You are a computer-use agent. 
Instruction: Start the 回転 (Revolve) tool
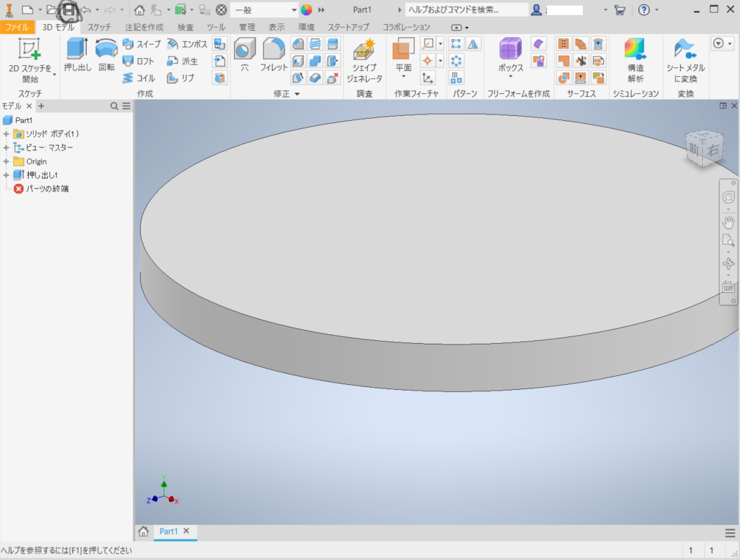pos(106,54)
